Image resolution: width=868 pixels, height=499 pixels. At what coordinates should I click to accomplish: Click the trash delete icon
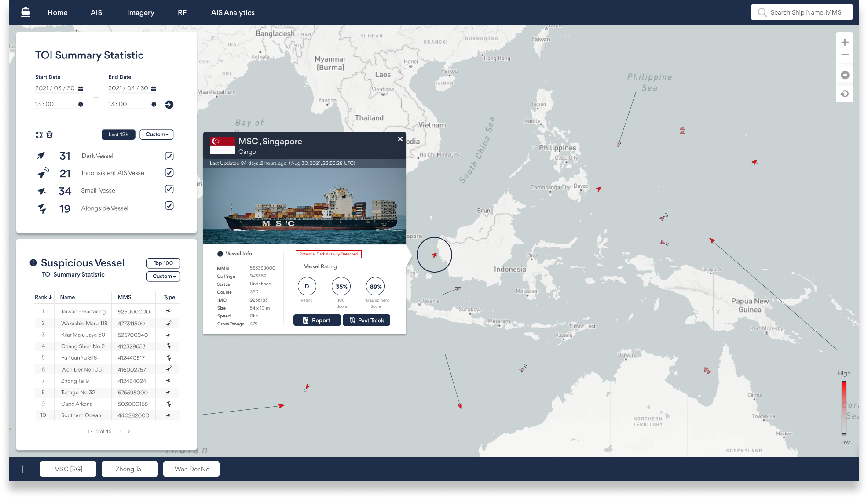[x=50, y=135]
